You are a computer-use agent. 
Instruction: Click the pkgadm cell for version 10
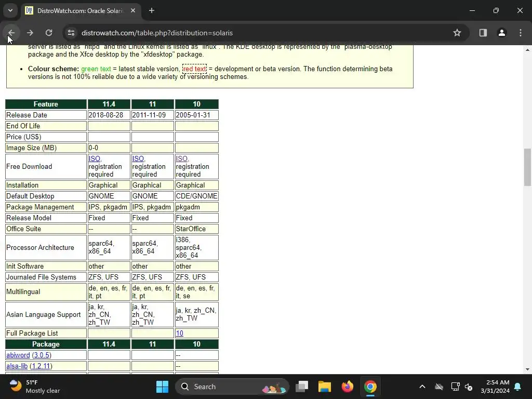(196, 207)
